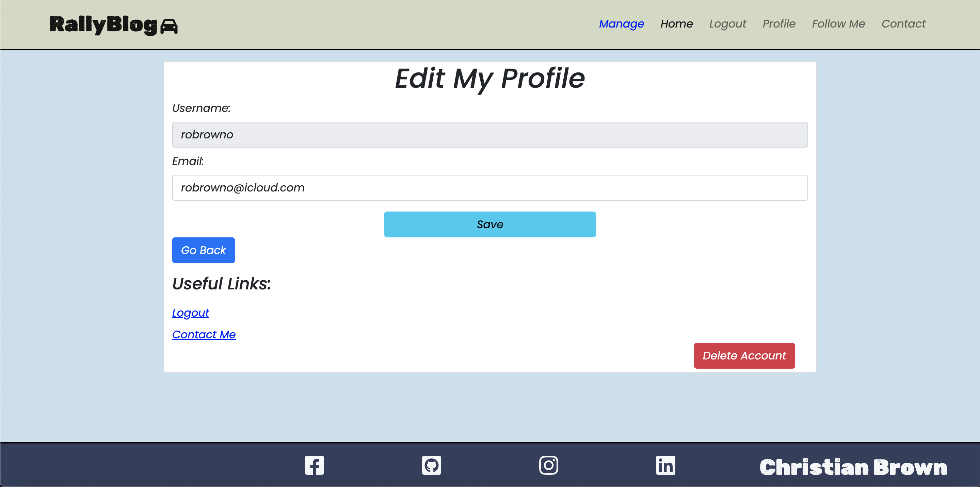Click the Email: label
Screen dimensions: 980x487
188,161
